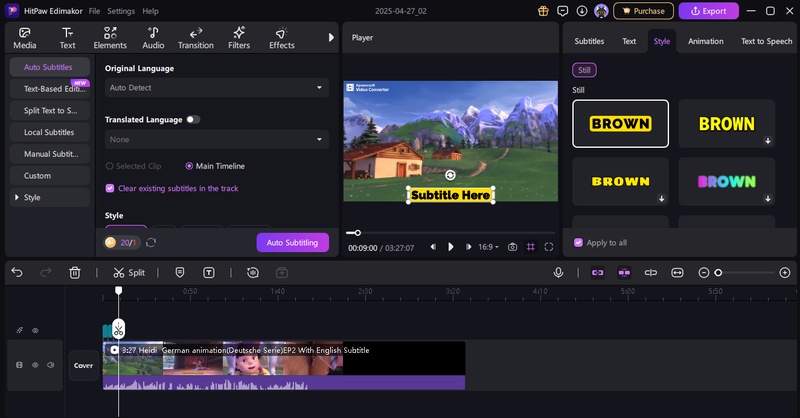This screenshot has width=800, height=418.
Task: Open the user avatar profile
Action: 602,11
